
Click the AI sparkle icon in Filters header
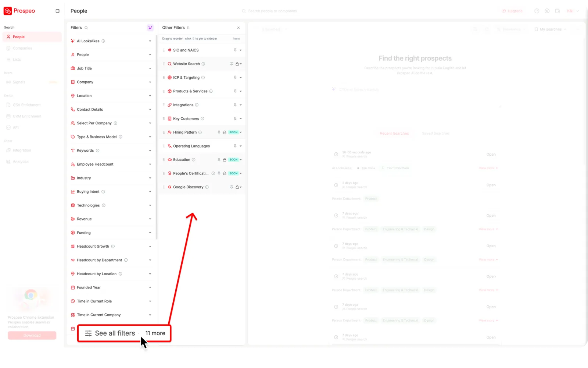click(150, 28)
